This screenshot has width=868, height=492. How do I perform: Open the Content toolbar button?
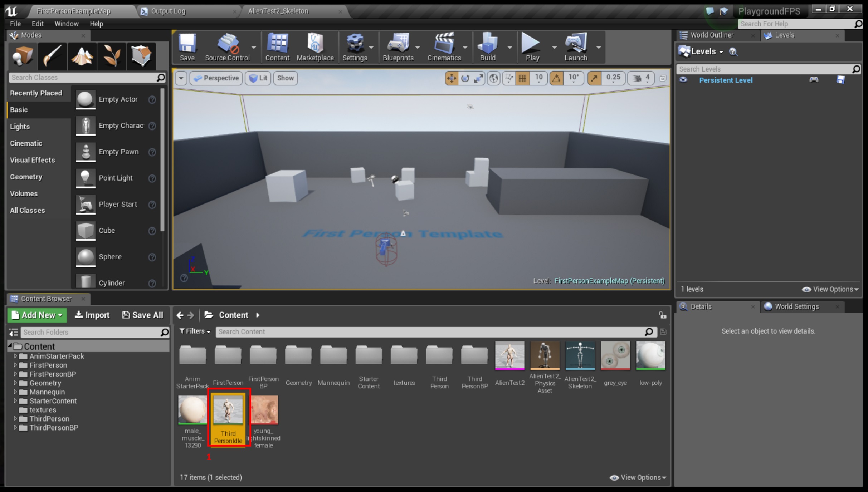277,47
